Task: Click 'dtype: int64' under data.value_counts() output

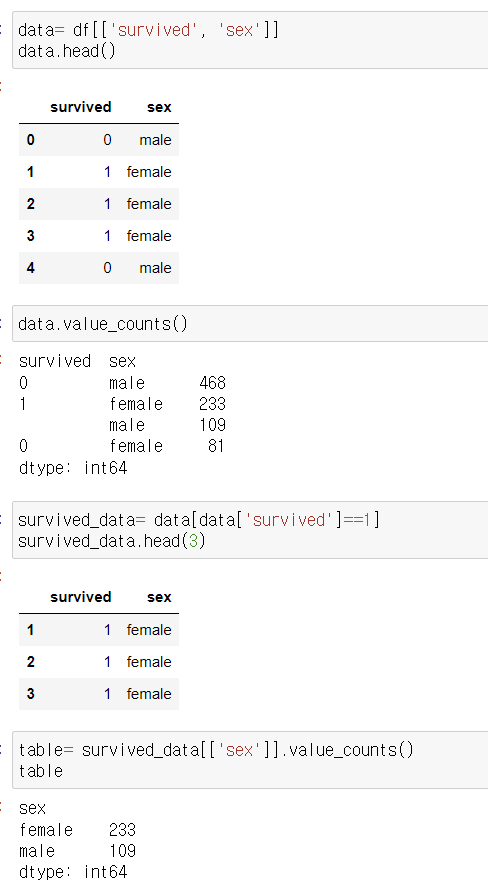Action: [73, 468]
